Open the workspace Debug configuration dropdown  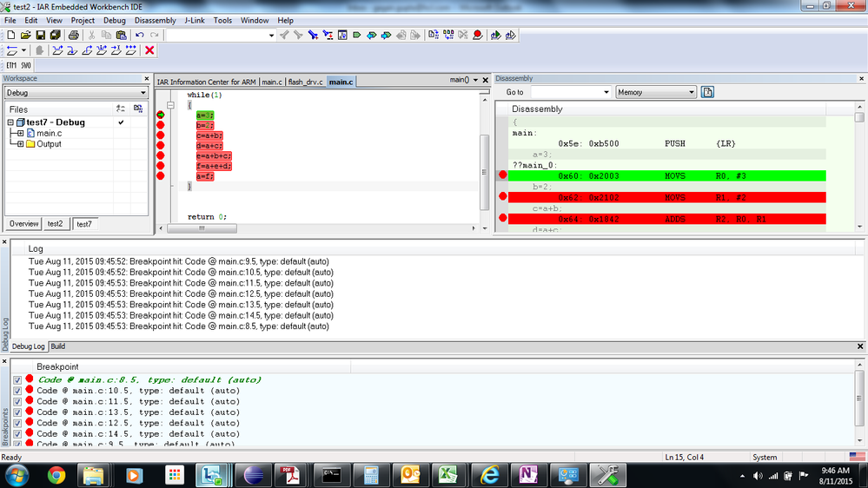coord(142,93)
